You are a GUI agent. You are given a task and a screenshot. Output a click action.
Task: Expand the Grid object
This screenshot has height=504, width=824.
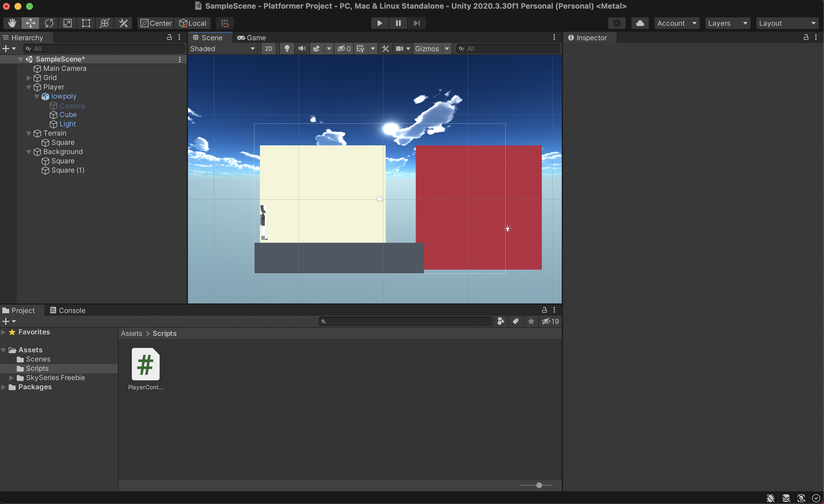(29, 78)
